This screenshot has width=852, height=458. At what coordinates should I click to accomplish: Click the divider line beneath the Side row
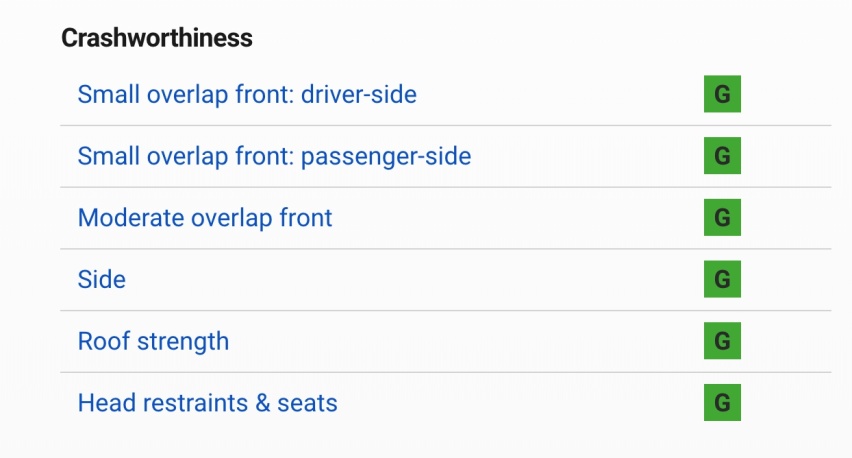click(446, 311)
